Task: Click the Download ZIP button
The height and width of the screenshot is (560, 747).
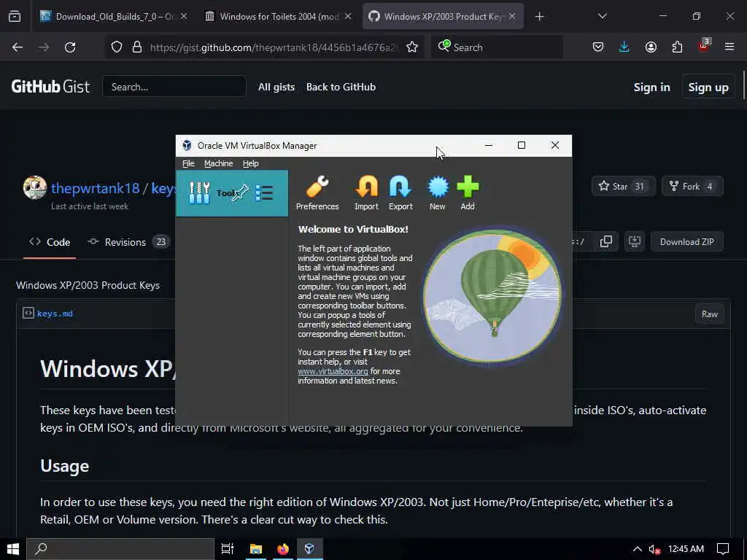Action: [x=686, y=241]
